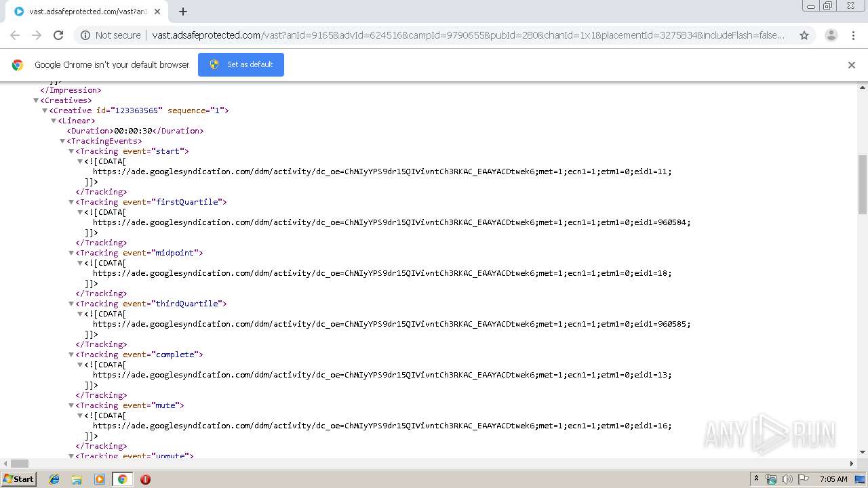Collapse CDATA under midpoint tracking
The width and height of the screenshot is (868, 488).
click(80, 263)
